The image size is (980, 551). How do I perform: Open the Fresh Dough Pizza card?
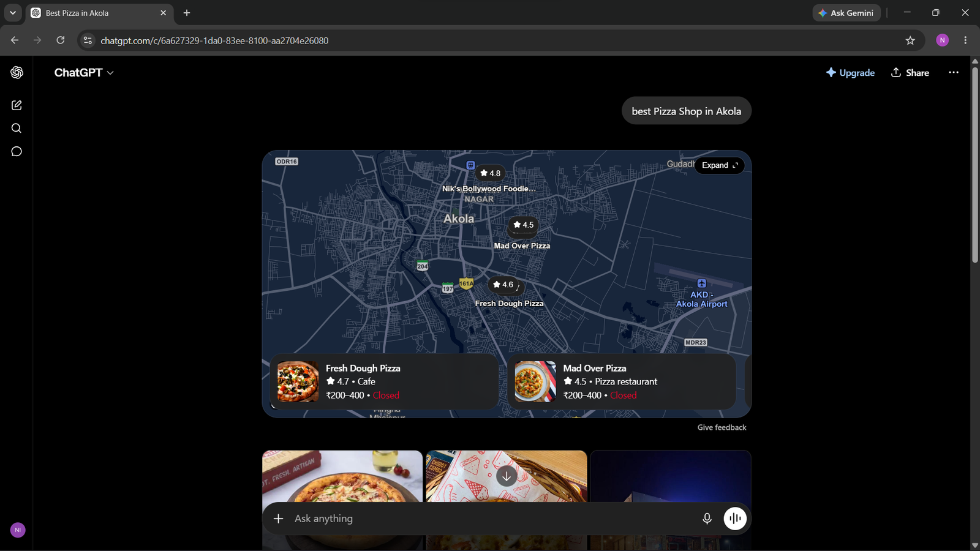384,381
